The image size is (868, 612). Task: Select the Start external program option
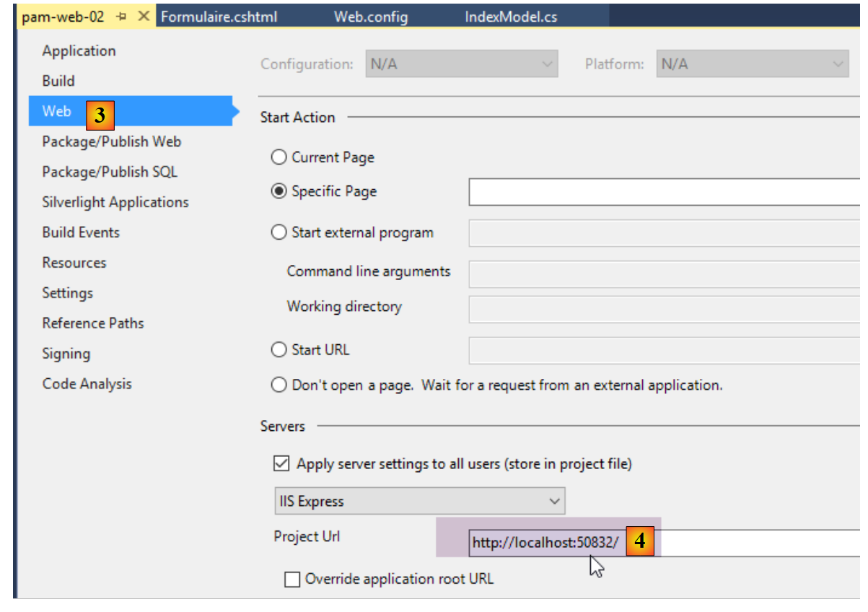pyautogui.click(x=279, y=233)
